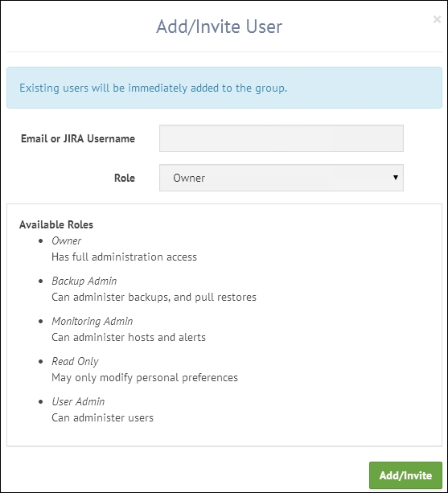Click 'Has full administration access' description
Image resolution: width=448 pixels, height=493 pixels.
pyautogui.click(x=124, y=257)
